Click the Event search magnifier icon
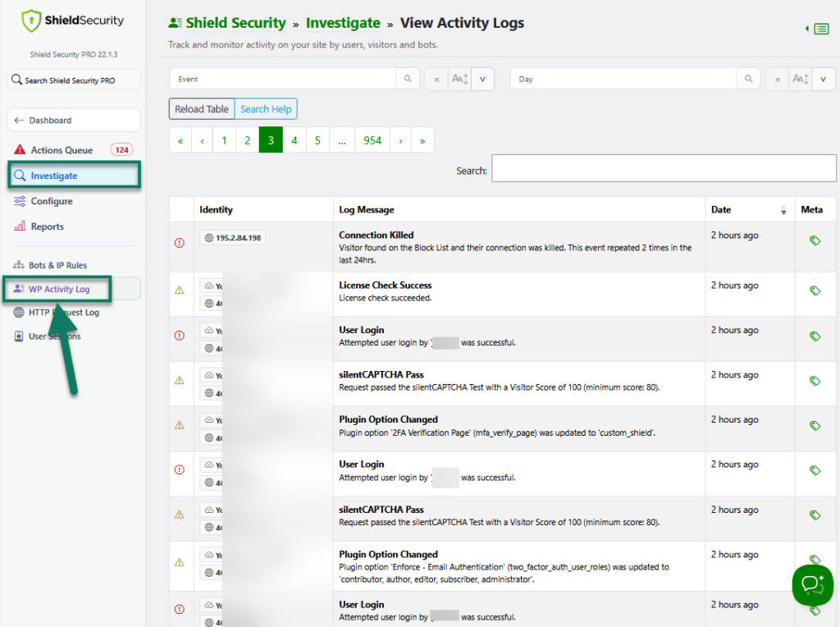Viewport: 840px width, 627px height. (x=408, y=79)
